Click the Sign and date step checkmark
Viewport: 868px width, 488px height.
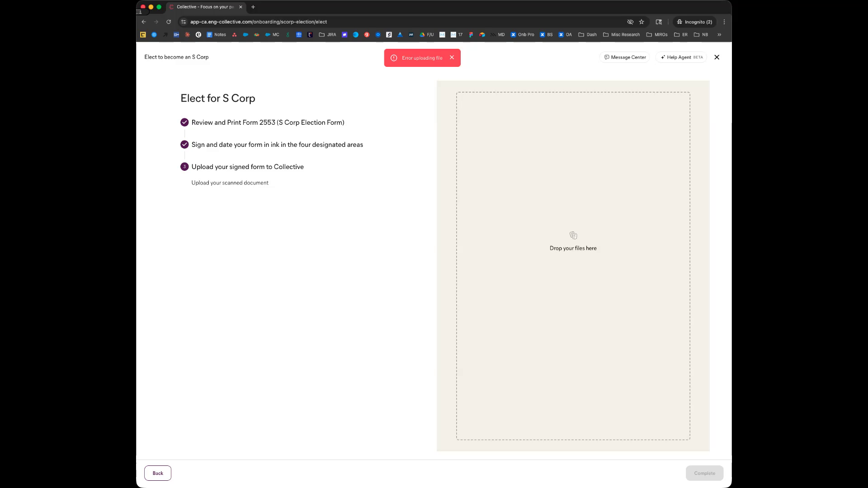(184, 145)
